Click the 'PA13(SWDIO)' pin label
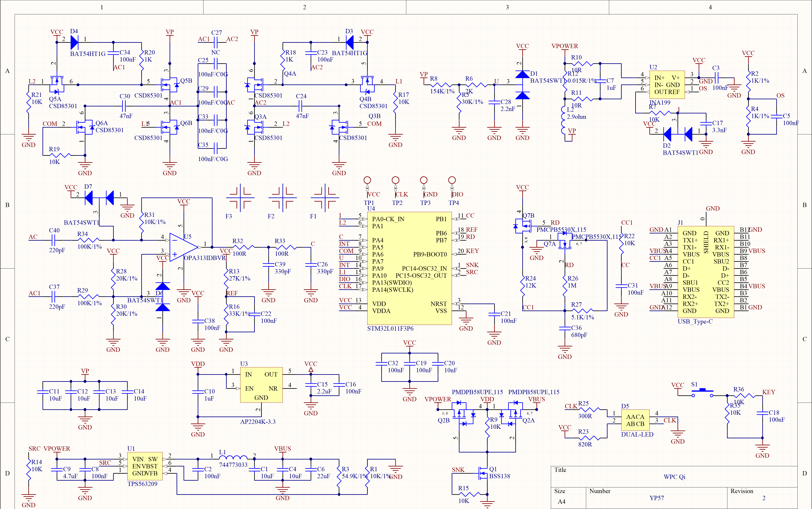The image size is (812, 509). [x=392, y=283]
